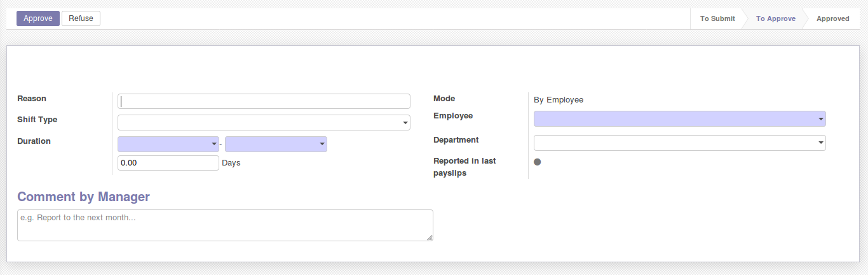Click the Reason field label

(32, 99)
